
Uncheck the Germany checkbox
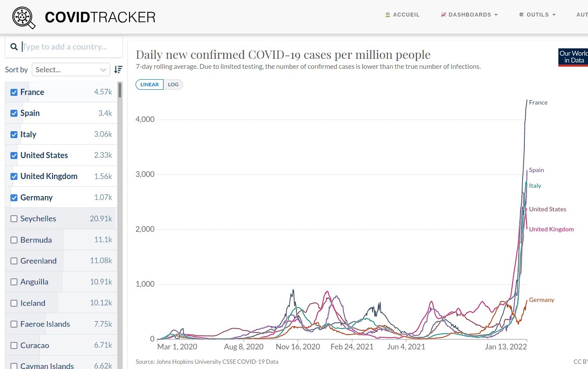(14, 198)
